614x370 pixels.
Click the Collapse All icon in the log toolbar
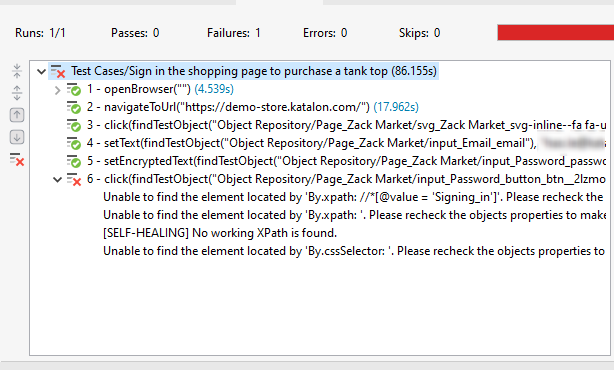[17, 71]
